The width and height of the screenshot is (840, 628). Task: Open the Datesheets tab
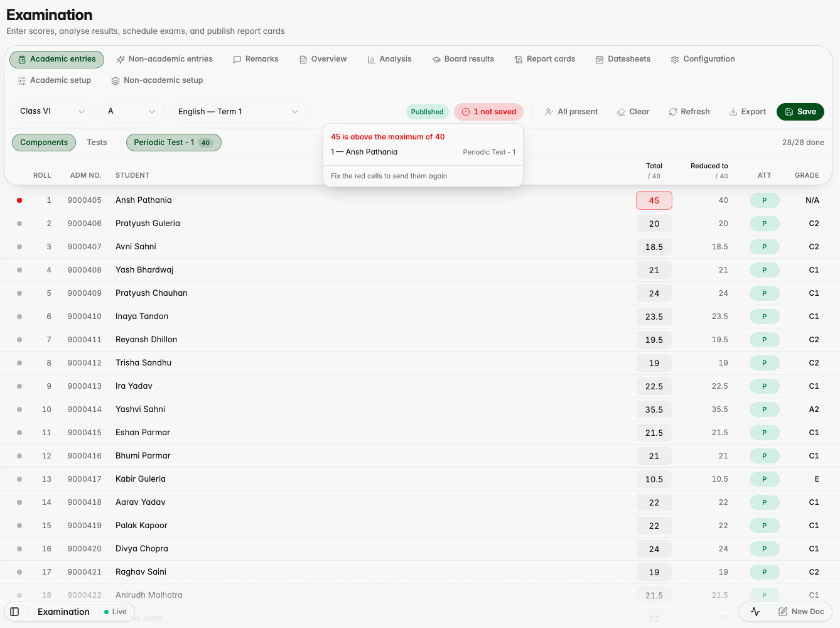click(623, 59)
